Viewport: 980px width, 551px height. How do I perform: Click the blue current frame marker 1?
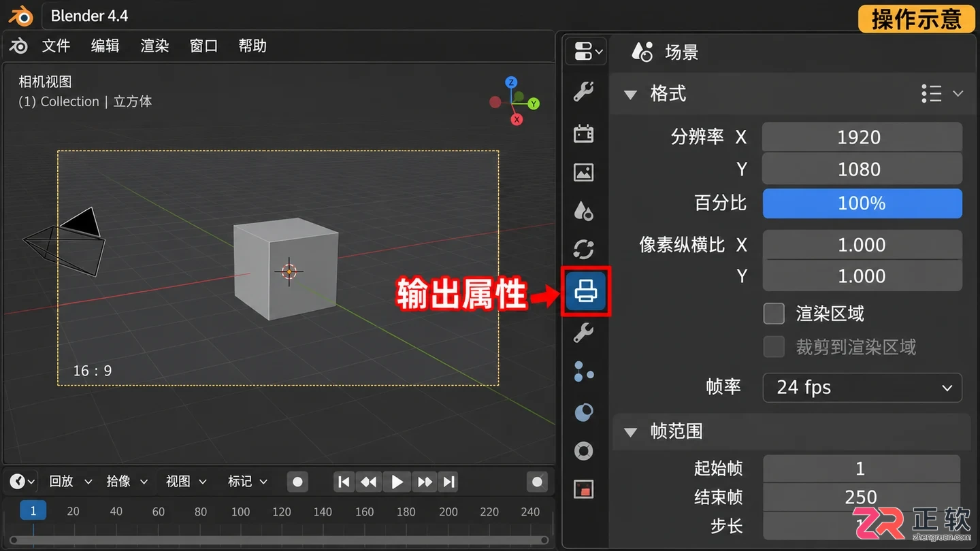pyautogui.click(x=33, y=511)
